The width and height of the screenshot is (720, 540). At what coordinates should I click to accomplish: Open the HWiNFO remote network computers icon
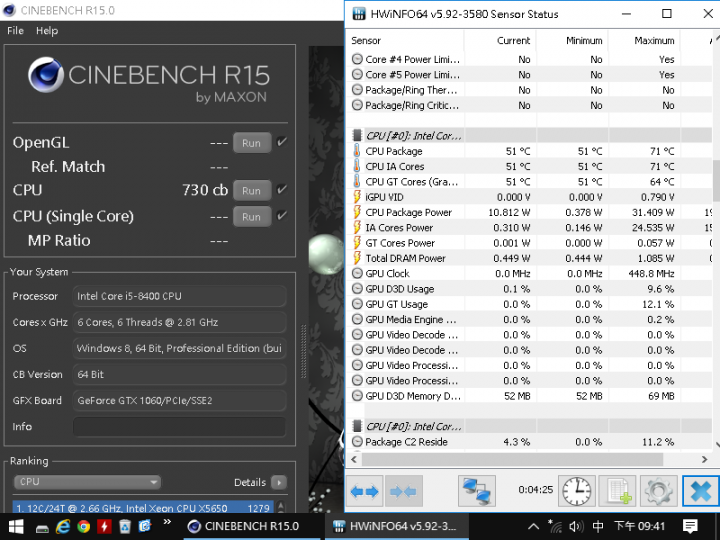pyautogui.click(x=477, y=491)
